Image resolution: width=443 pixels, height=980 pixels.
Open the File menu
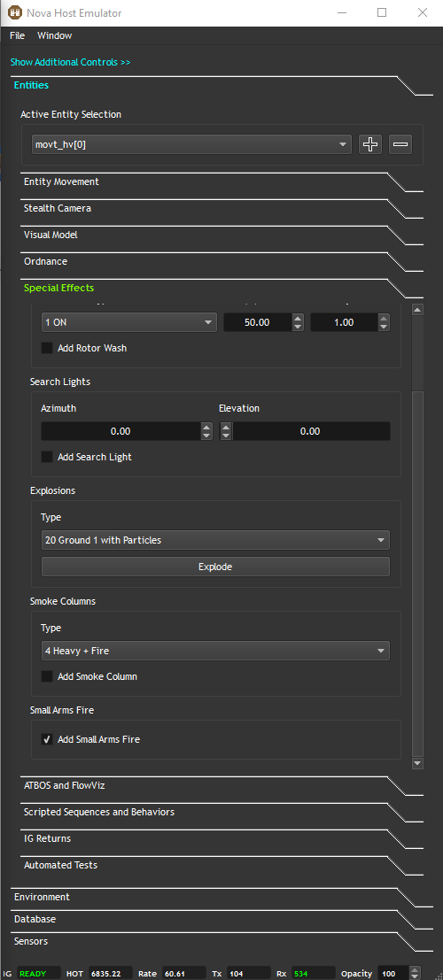tap(17, 35)
